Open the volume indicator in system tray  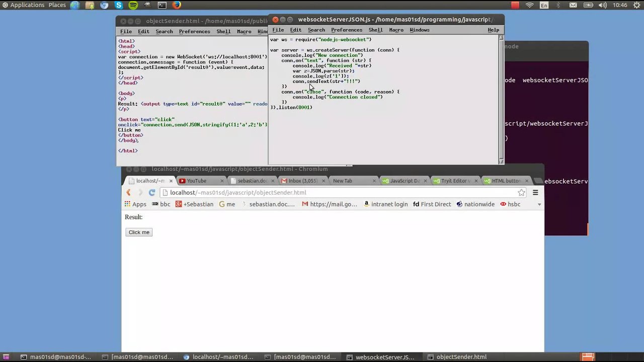point(603,5)
